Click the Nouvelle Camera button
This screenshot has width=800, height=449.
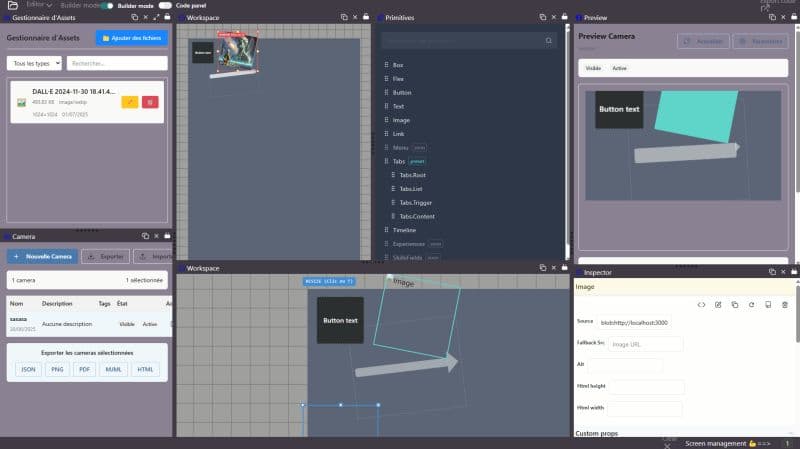[42, 256]
